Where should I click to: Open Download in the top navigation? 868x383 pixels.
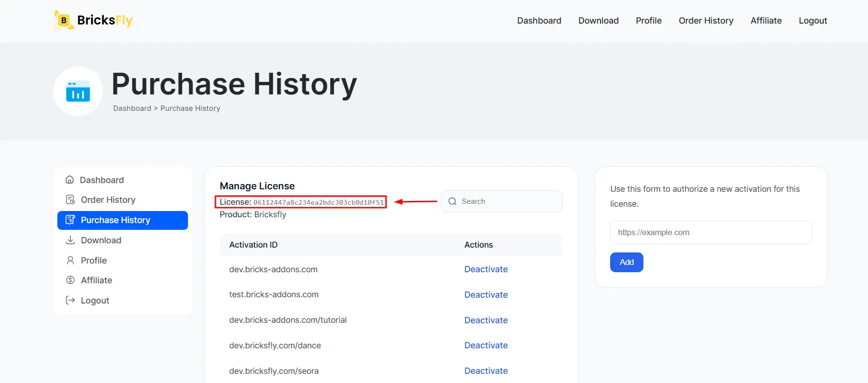(x=599, y=21)
